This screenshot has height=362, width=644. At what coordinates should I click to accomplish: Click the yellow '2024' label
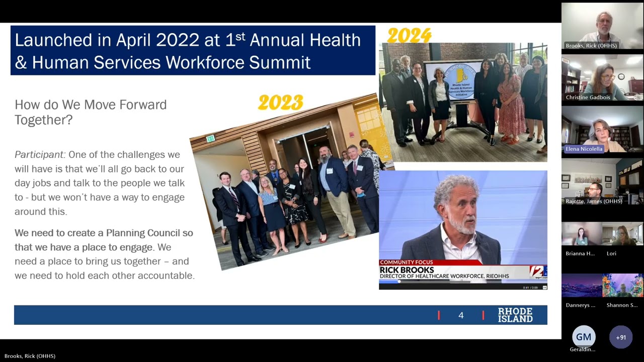click(409, 36)
